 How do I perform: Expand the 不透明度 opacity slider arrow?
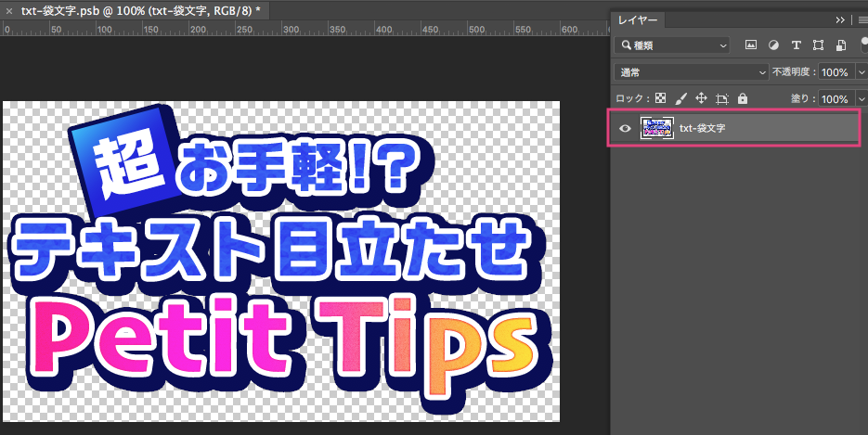pyautogui.click(x=862, y=71)
